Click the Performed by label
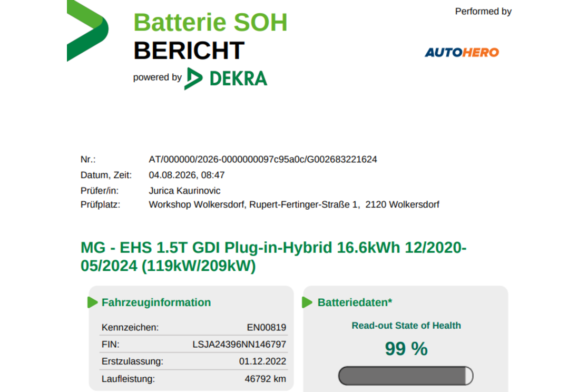 (x=483, y=12)
